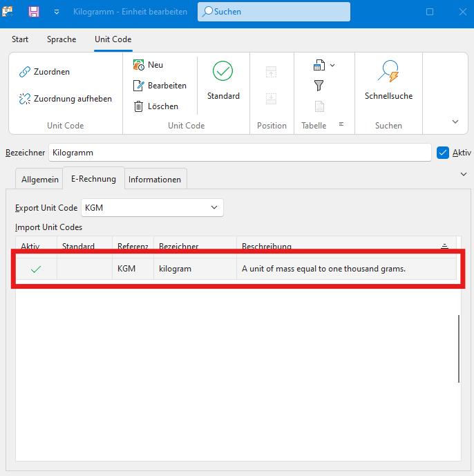
Task: Create a new unit code with Neu
Action: (x=147, y=65)
